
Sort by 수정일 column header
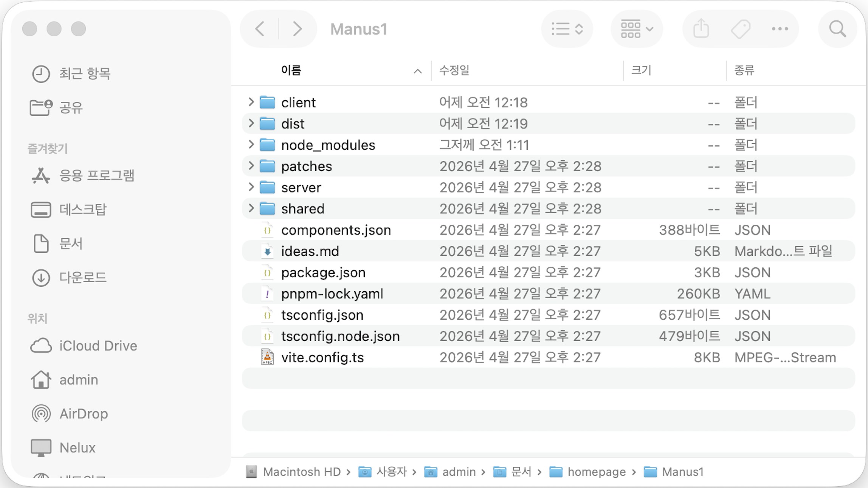point(454,70)
